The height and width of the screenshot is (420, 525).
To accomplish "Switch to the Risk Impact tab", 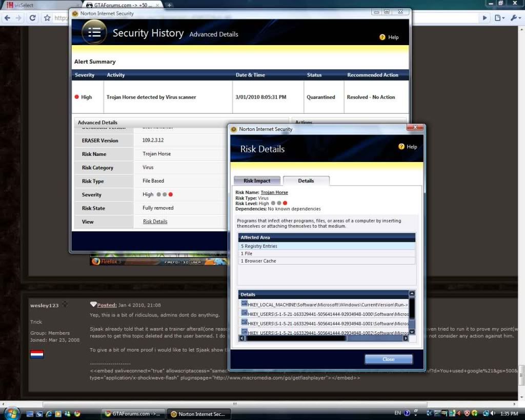I will point(257,181).
